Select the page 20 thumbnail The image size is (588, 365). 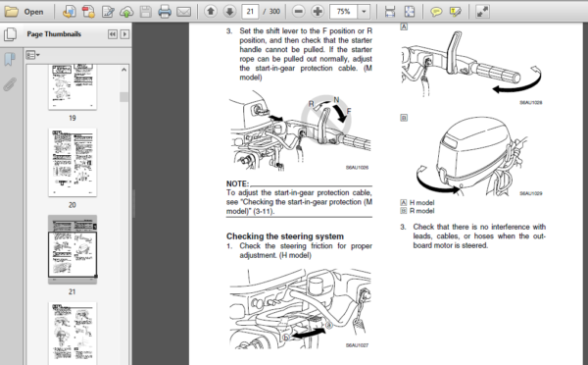[73, 162]
